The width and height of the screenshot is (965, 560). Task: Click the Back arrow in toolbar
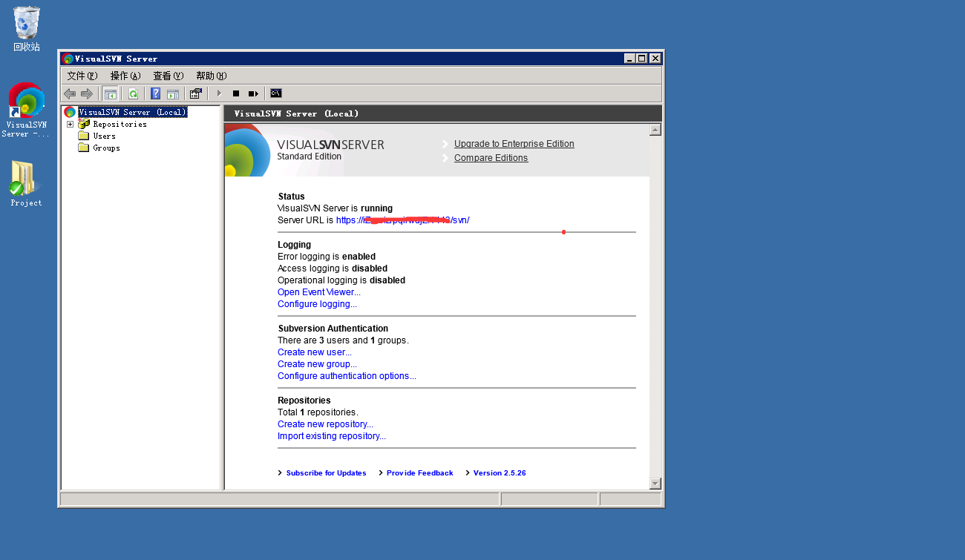(x=70, y=93)
